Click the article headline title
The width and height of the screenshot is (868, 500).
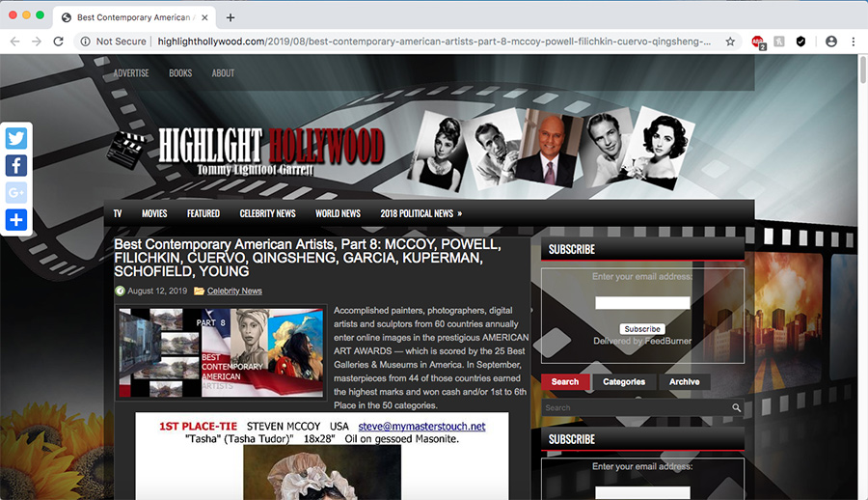coord(308,258)
